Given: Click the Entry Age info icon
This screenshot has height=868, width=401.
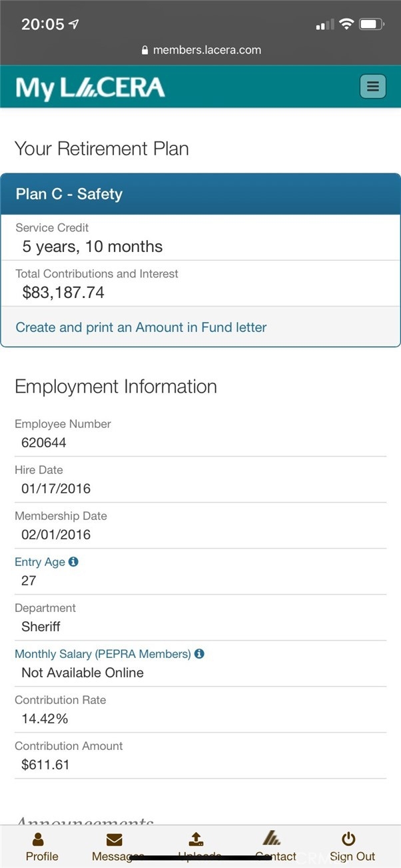Looking at the screenshot, I should [73, 561].
